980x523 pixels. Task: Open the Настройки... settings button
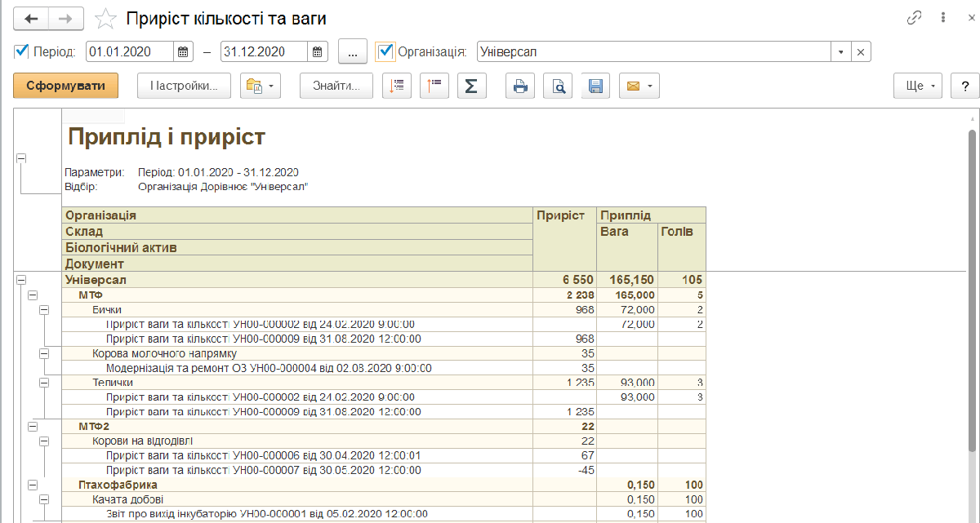tap(184, 86)
